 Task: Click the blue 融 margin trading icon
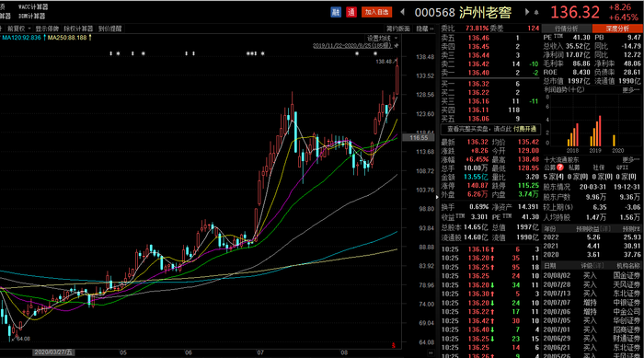[336, 12]
